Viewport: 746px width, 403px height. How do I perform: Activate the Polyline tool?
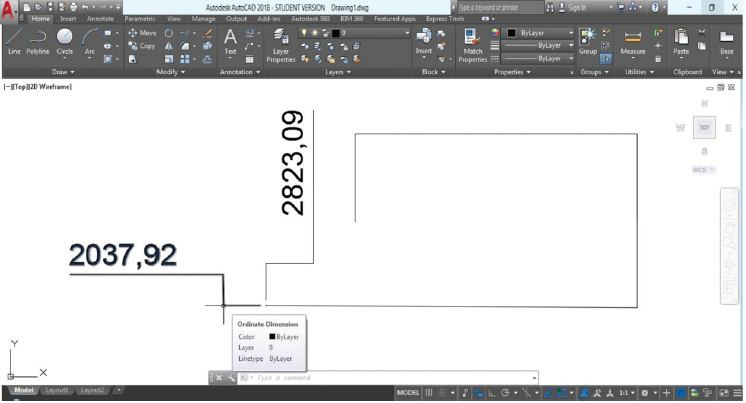[38, 40]
